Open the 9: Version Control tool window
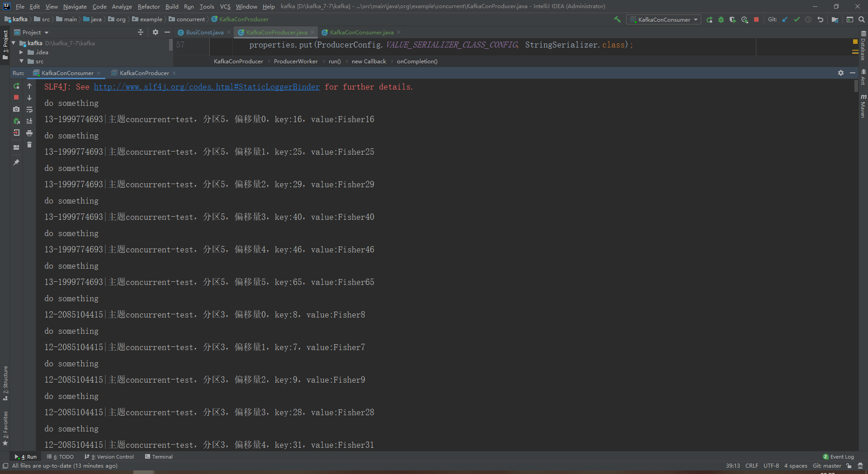The height and width of the screenshot is (474, 868). pyautogui.click(x=109, y=457)
